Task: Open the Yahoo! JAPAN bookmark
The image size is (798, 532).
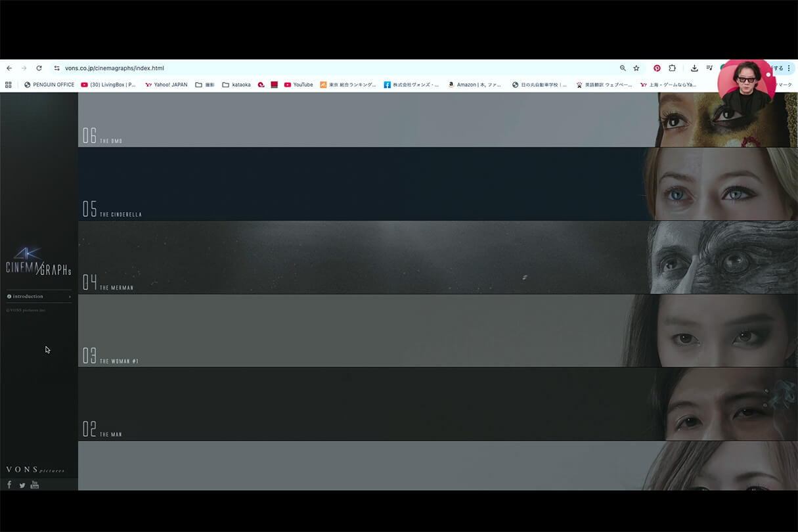Action: click(166, 85)
